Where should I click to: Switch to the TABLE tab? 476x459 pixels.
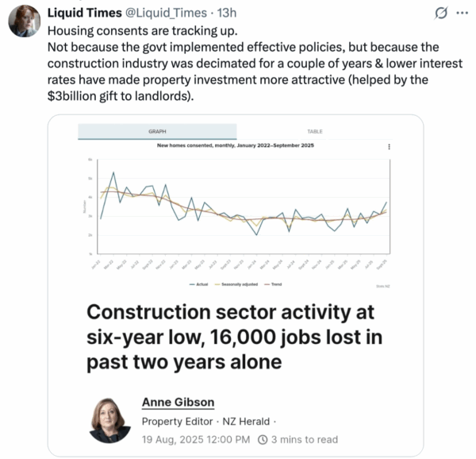(315, 131)
